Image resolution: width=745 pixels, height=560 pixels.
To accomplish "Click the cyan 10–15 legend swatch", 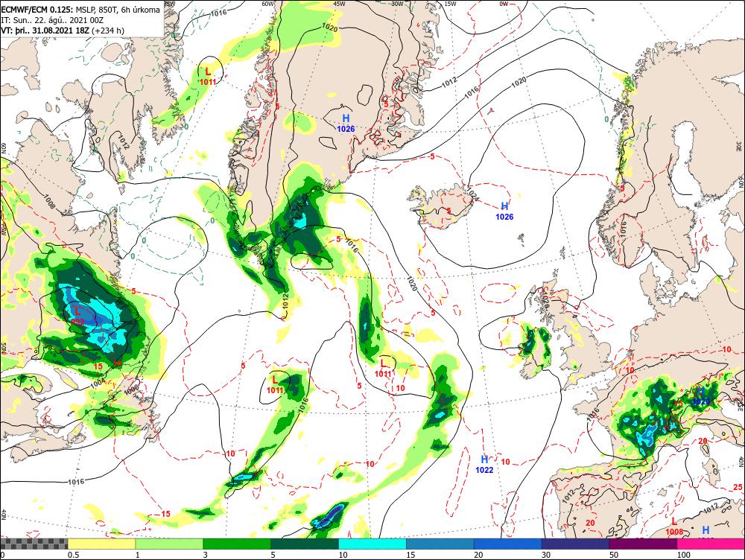I will [x=372, y=544].
